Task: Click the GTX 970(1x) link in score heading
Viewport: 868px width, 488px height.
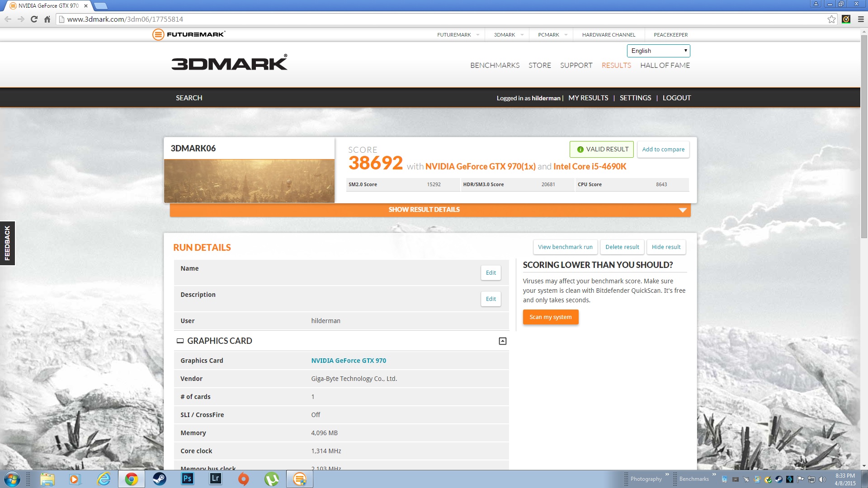Action: pyautogui.click(x=480, y=167)
